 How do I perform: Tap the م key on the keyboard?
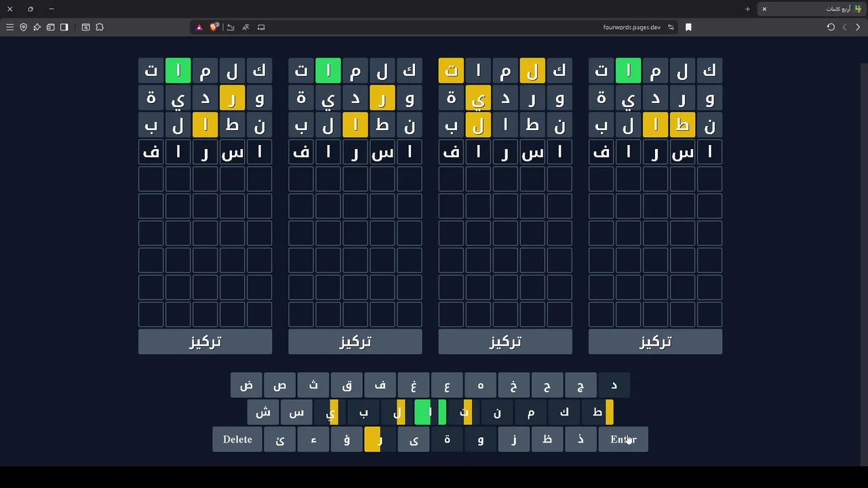(530, 412)
